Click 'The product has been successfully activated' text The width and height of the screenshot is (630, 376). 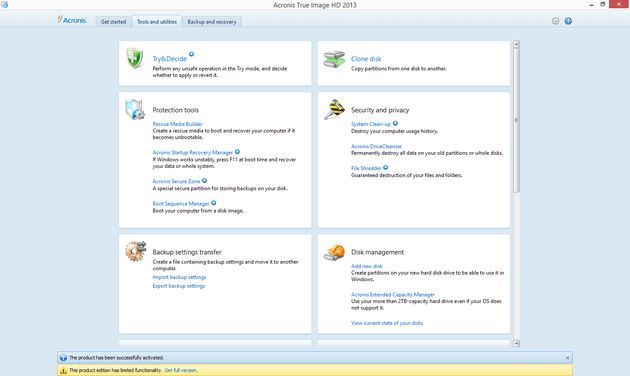click(x=117, y=358)
